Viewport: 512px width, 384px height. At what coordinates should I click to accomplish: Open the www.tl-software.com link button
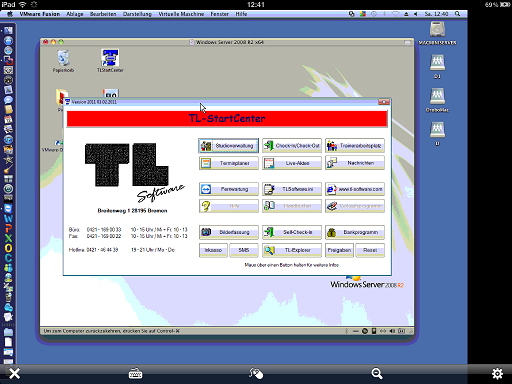[355, 189]
